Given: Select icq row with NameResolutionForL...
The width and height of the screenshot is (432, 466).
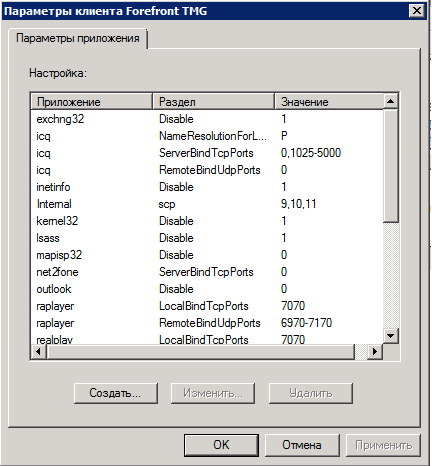Looking at the screenshot, I should tap(207, 136).
